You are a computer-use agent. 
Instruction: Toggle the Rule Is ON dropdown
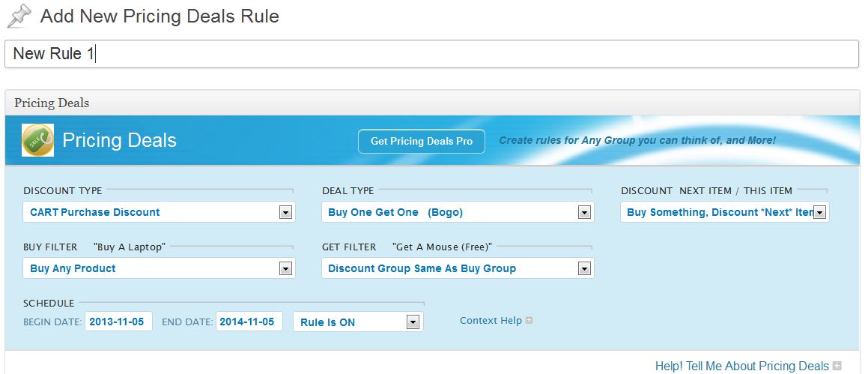click(x=413, y=322)
